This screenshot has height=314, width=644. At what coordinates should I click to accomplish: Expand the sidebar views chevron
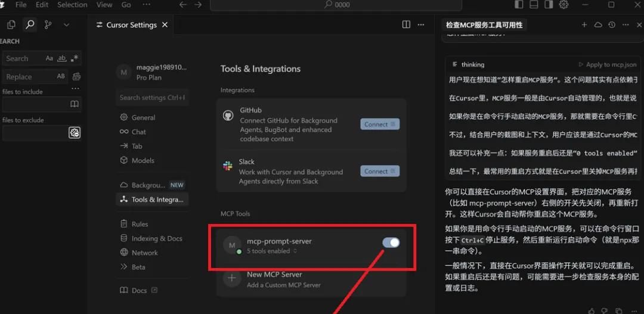point(67,25)
